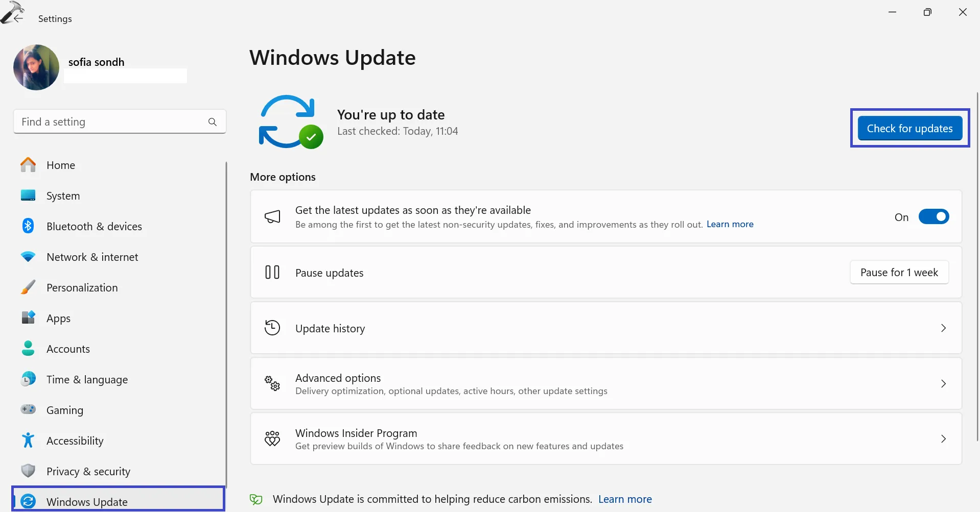Screen dimensions: 980x512
Task: Pause updates for 1 week
Action: [x=899, y=272]
